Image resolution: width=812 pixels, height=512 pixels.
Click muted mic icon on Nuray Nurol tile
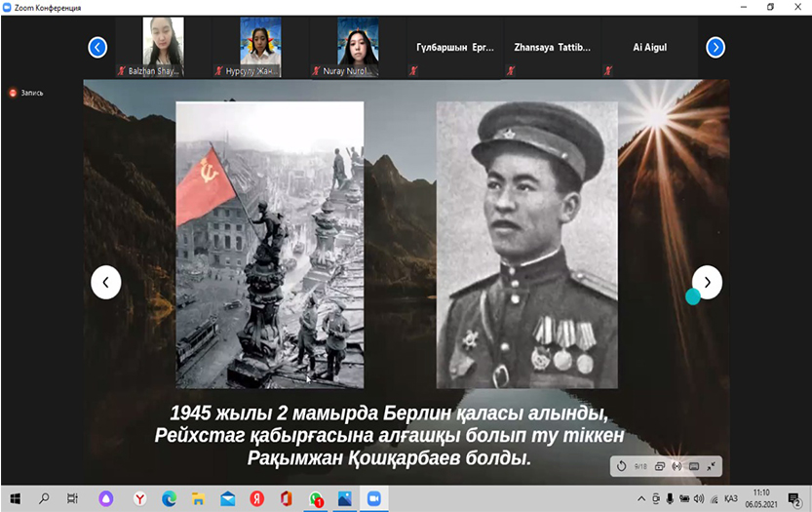pos(317,70)
